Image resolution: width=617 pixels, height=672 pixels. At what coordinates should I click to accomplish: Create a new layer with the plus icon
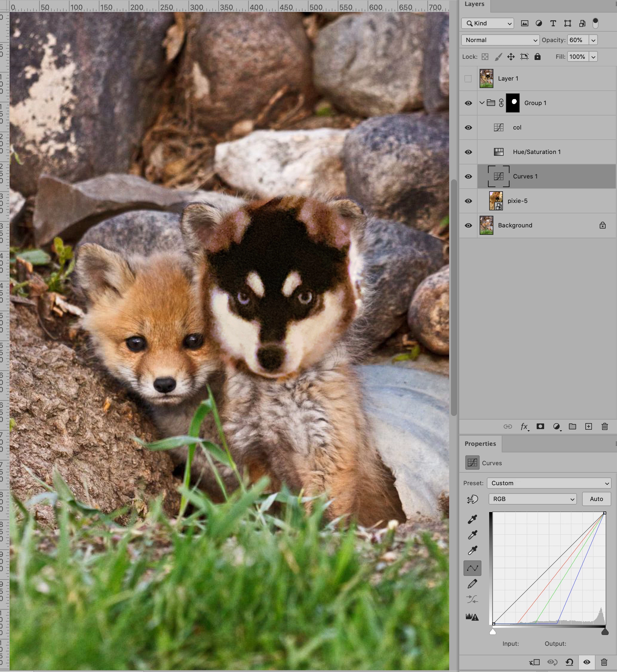588,426
